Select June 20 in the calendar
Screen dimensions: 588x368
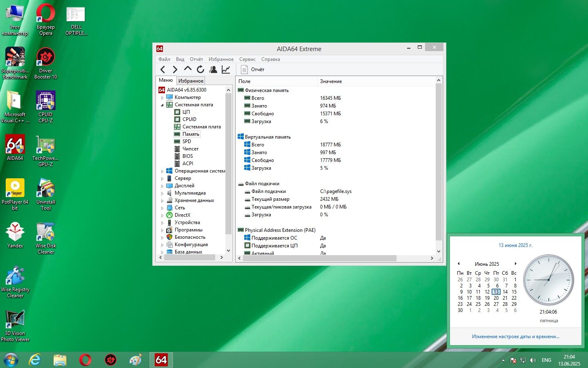(x=496, y=298)
